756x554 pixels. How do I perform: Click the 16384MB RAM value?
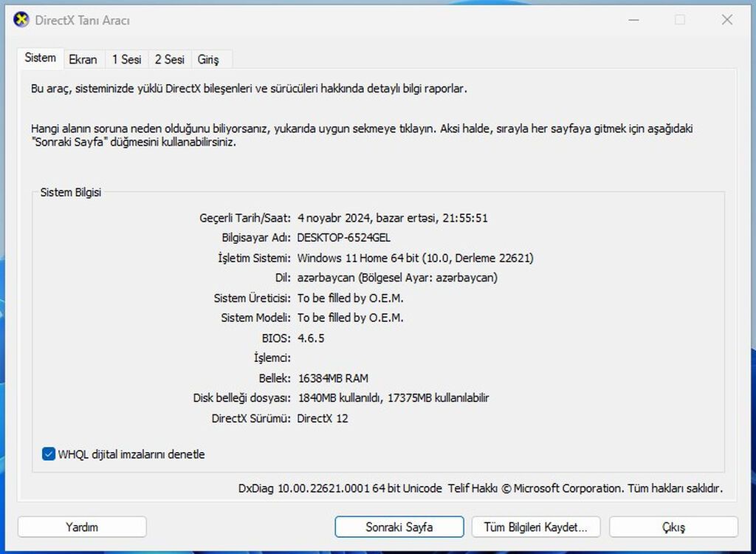pos(333,378)
